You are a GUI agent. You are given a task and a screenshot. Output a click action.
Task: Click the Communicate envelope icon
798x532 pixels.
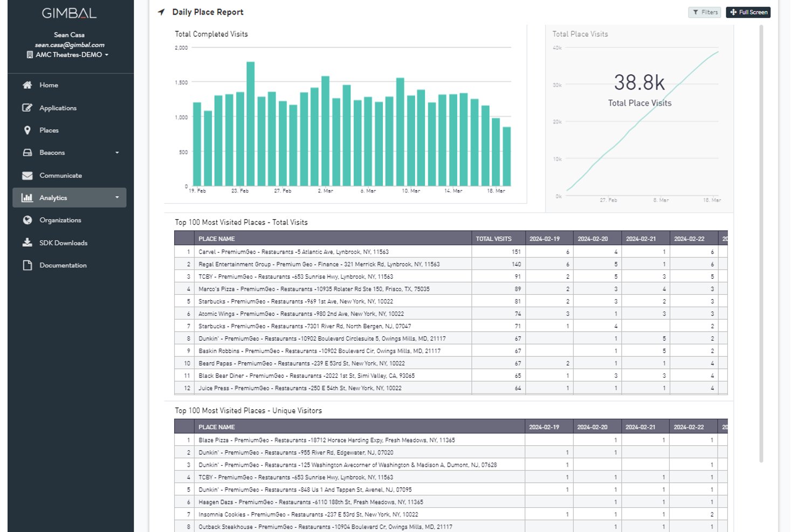click(27, 176)
